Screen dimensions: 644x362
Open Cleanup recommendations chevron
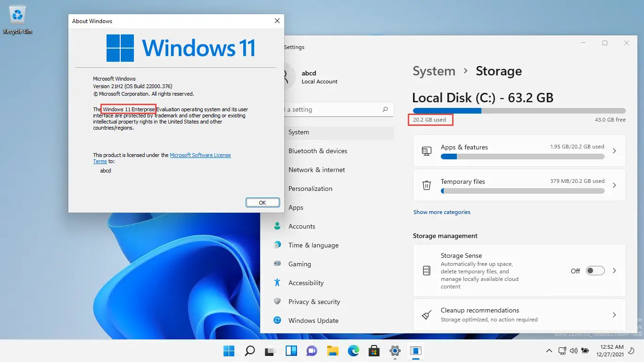614,314
